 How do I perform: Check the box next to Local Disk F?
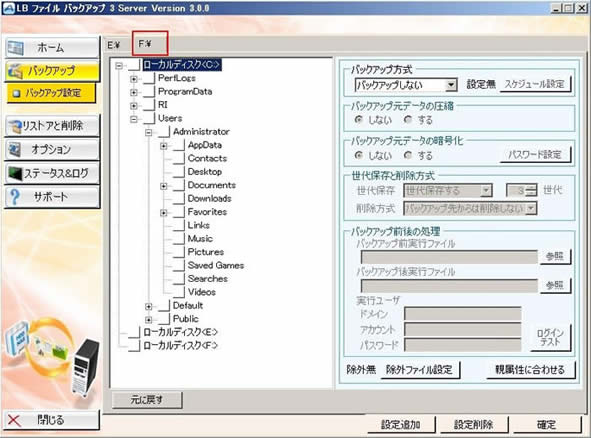pyautogui.click(x=134, y=346)
